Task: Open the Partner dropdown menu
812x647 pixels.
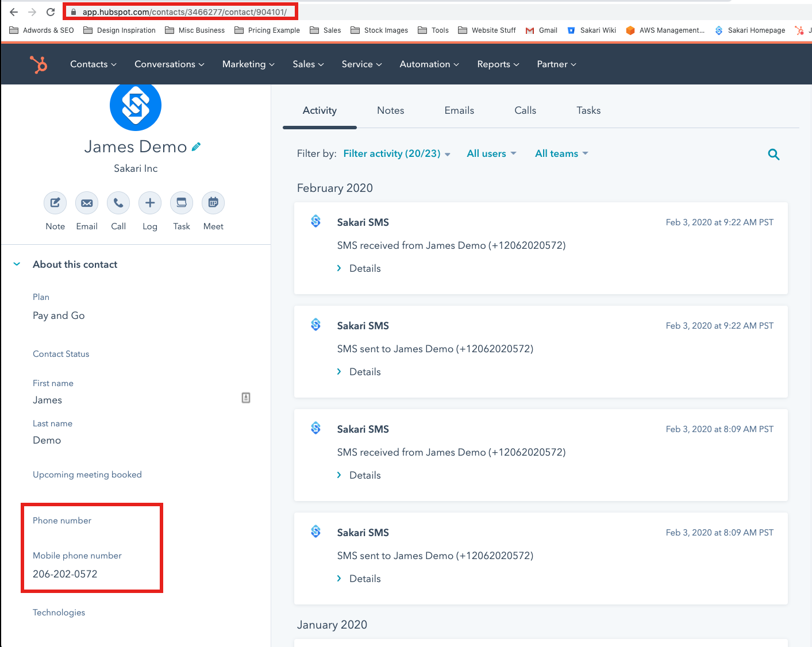Action: 556,64
